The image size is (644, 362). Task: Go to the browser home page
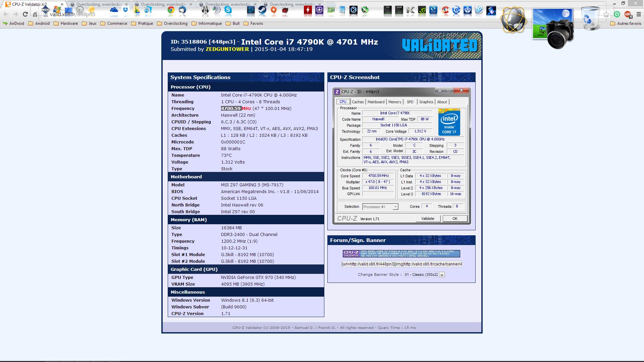(x=35, y=14)
